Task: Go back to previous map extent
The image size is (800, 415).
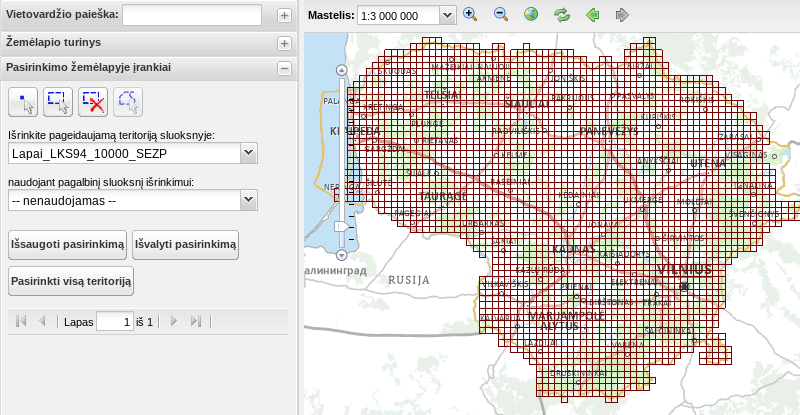Action: click(592, 15)
